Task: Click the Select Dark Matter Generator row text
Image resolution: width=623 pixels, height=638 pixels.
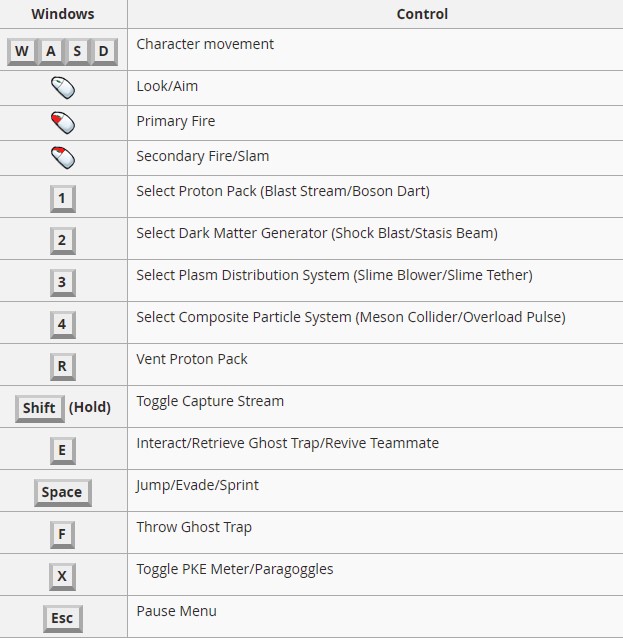Action: [x=317, y=234]
